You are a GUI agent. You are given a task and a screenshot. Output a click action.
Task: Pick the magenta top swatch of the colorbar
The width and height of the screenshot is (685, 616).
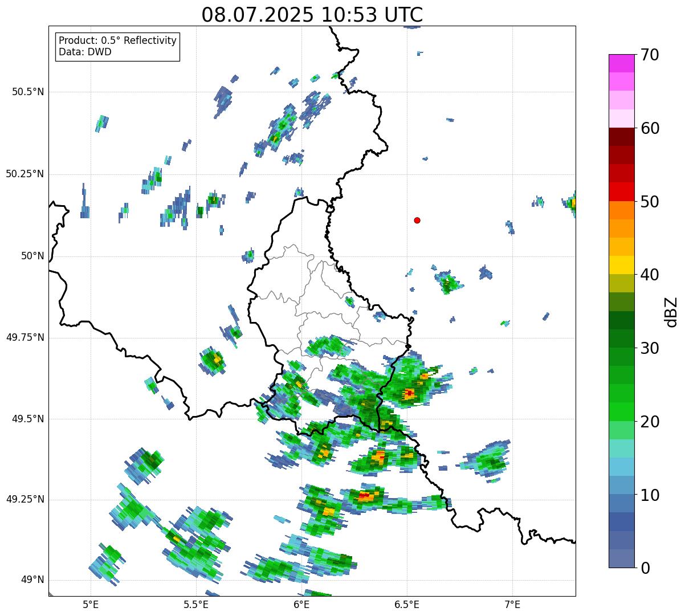pyautogui.click(x=622, y=63)
